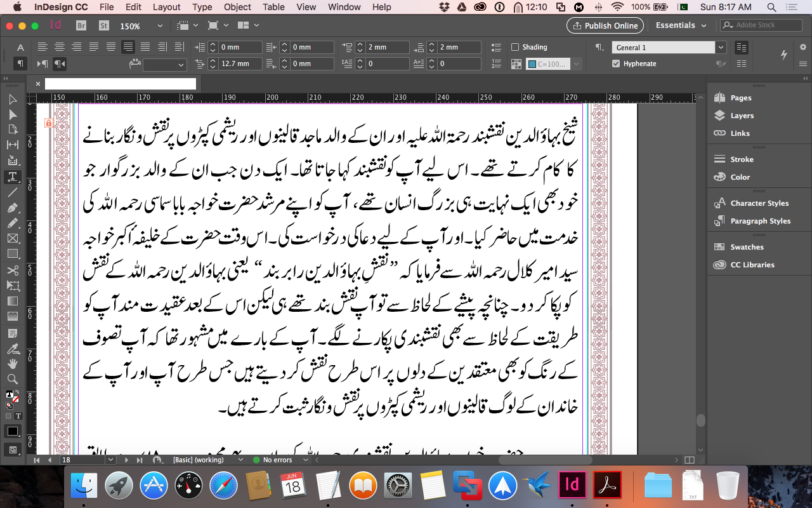The width and height of the screenshot is (812, 508).
Task: Select the Scissors tool
Action: click(13, 271)
